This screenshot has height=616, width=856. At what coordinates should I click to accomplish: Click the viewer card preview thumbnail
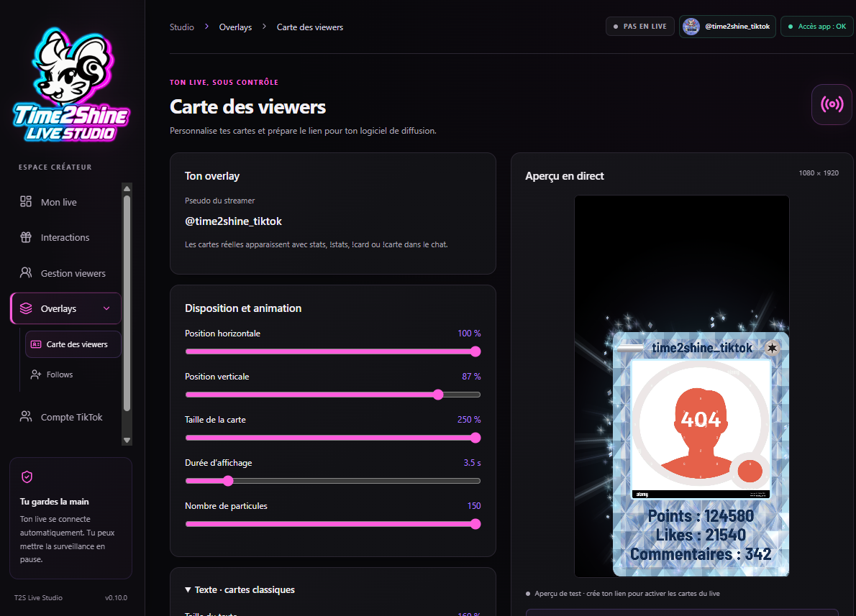coord(701,454)
